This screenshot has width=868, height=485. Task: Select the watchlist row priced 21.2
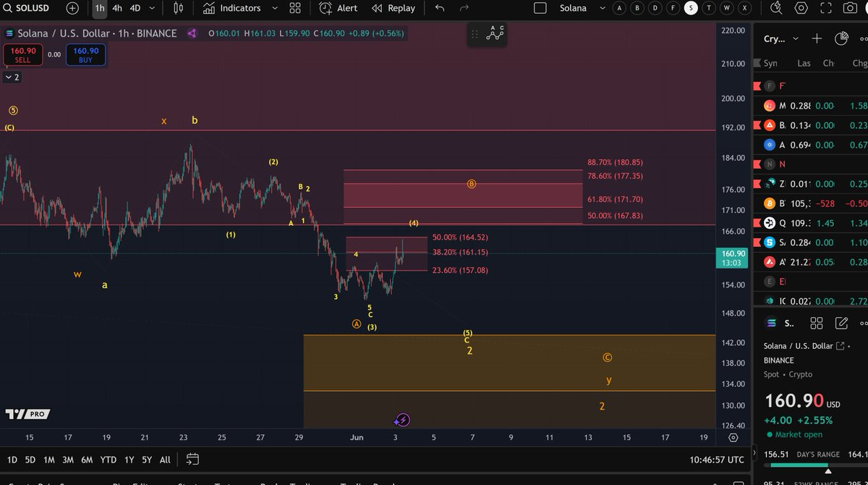[x=811, y=262]
